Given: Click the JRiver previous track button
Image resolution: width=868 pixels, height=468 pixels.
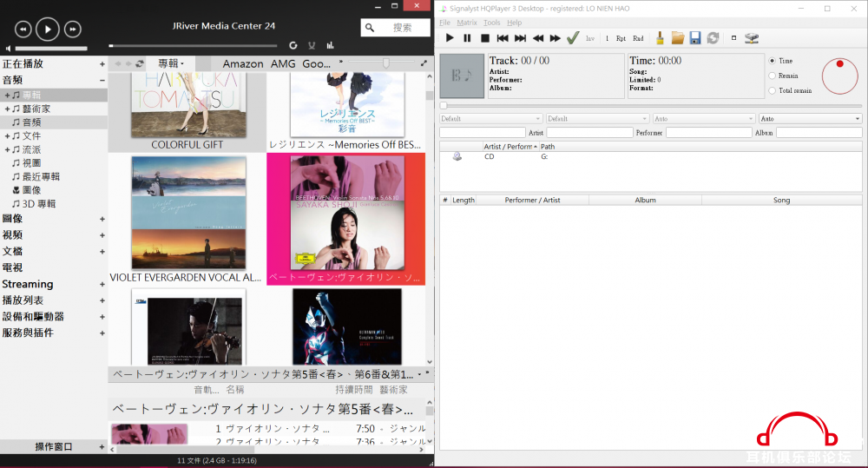Looking at the screenshot, I should tap(23, 29).
